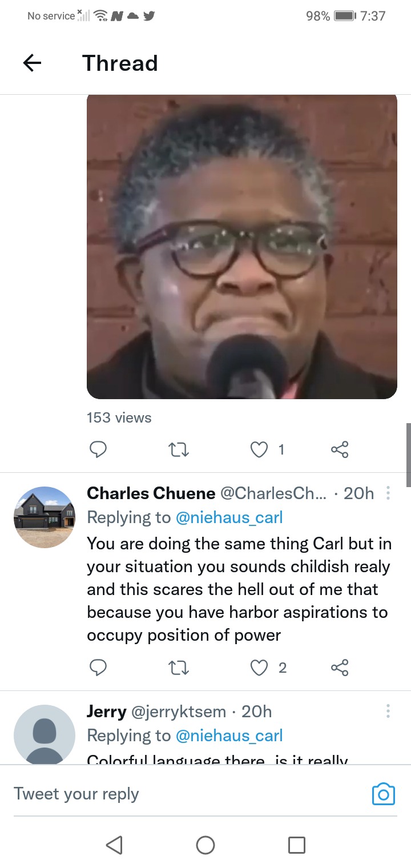Open more options on Jerry's tweet
This screenshot has width=411, height=868.
[x=388, y=711]
